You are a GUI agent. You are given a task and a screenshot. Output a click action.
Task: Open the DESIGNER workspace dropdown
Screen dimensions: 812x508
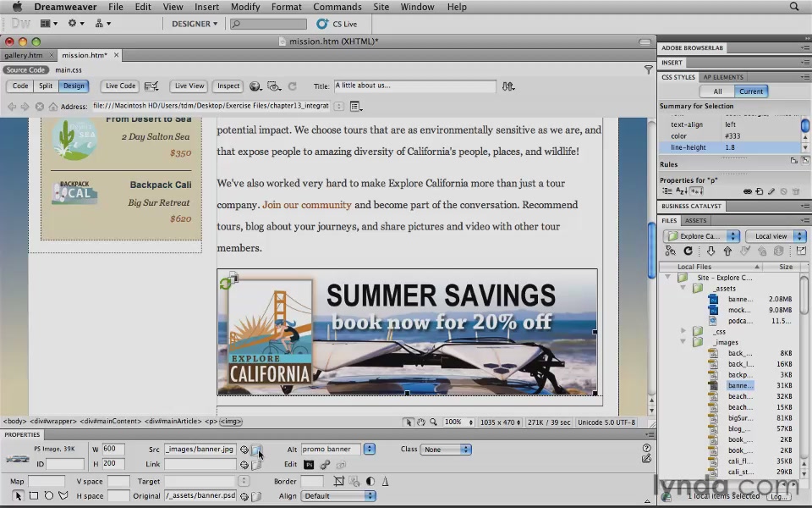(195, 24)
